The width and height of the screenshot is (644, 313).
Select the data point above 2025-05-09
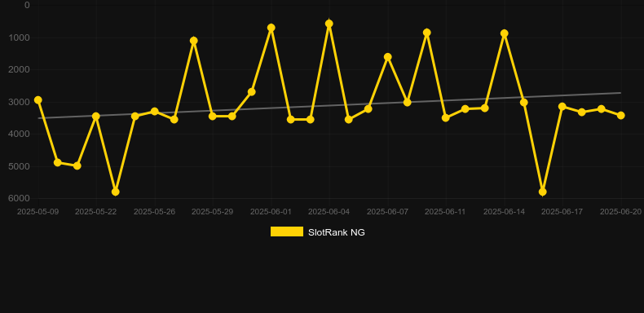(37, 99)
